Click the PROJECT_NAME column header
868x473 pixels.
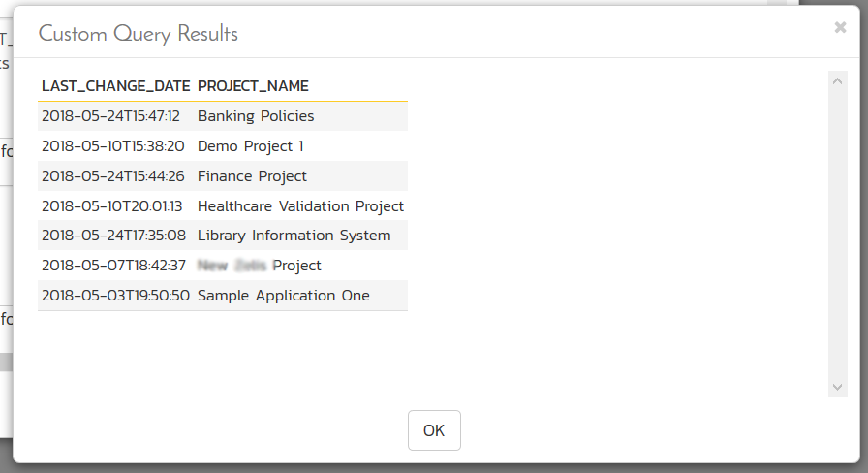(x=253, y=86)
